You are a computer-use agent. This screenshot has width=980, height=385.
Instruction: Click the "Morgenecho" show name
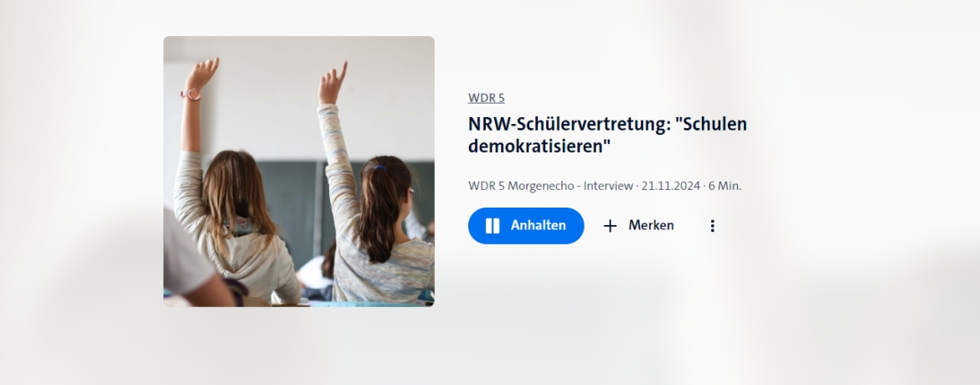(540, 186)
